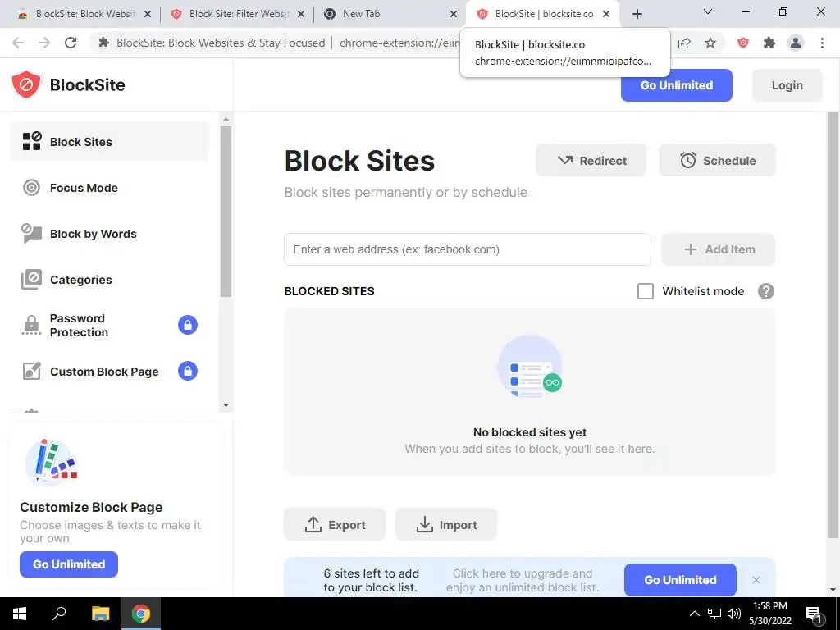840x630 pixels.
Task: Click the share page icon
Action: point(684,43)
